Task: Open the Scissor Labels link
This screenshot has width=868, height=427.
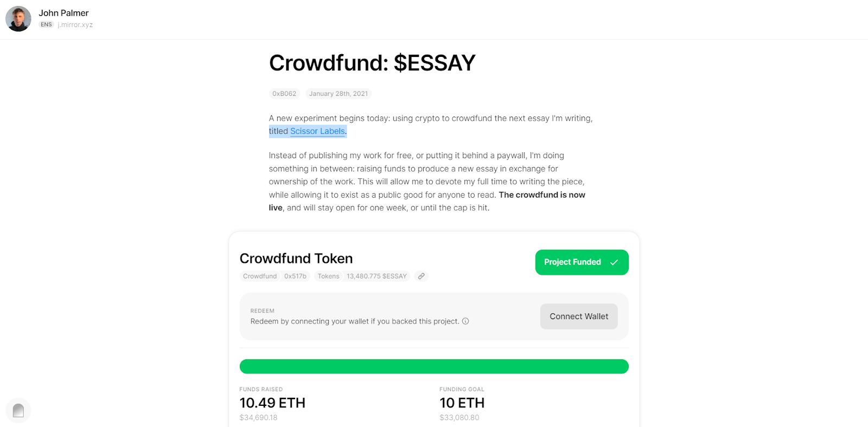Action: coord(317,131)
